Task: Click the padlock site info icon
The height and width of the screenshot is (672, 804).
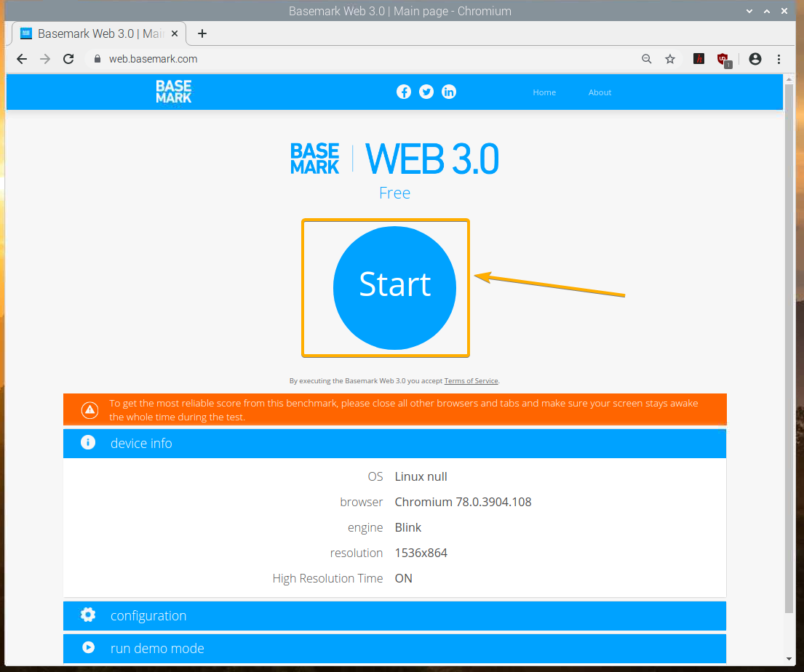Action: pyautogui.click(x=97, y=59)
